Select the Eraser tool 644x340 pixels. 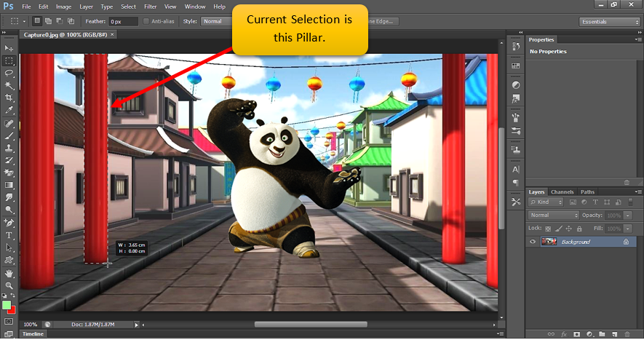[x=9, y=173]
